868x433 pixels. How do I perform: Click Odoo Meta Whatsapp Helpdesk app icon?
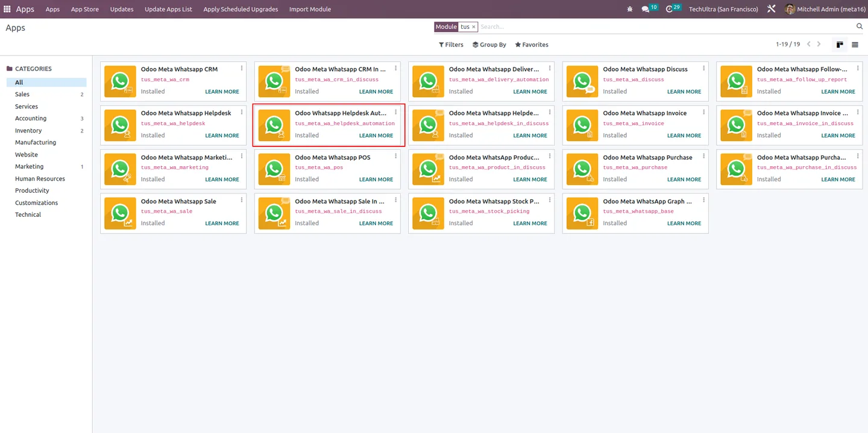point(120,125)
